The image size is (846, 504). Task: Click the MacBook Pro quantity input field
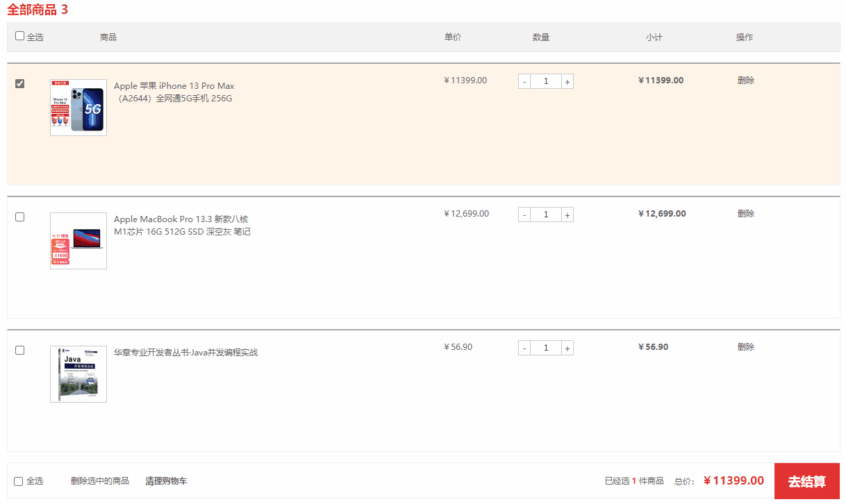546,215
